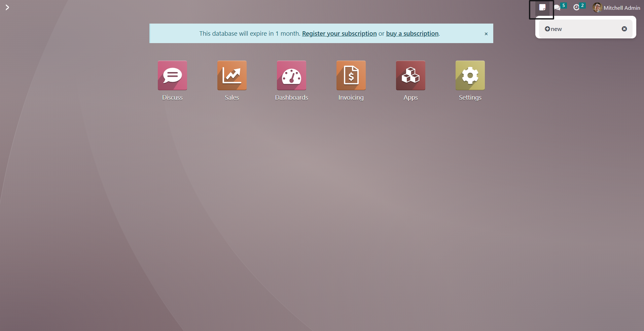
Task: Open the Settings app
Action: coord(470,75)
